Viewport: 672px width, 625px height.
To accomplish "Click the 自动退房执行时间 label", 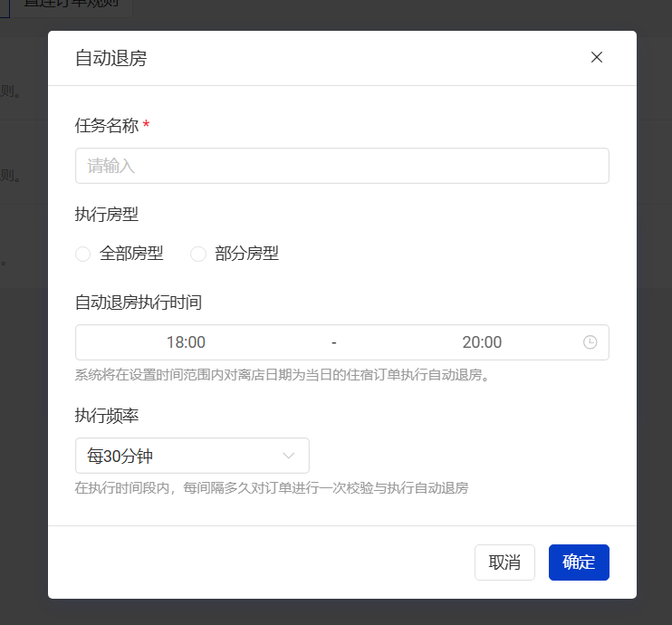I will pyautogui.click(x=138, y=303).
